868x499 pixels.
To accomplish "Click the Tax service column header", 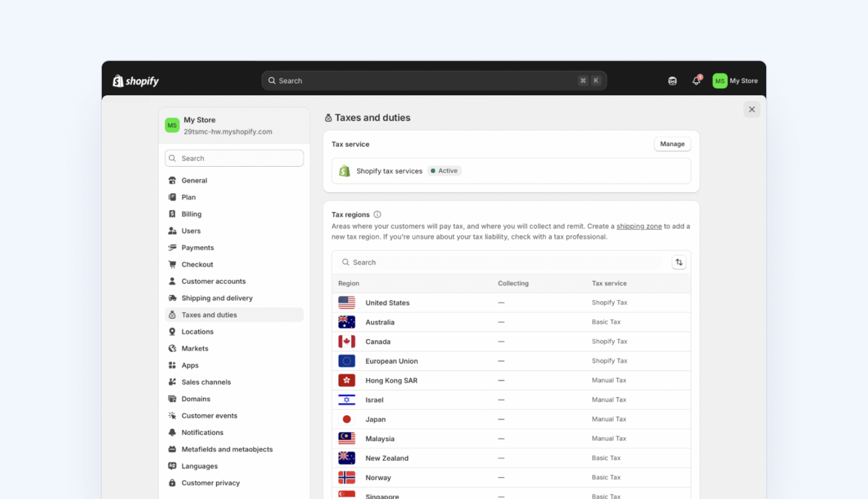I will pyautogui.click(x=609, y=283).
